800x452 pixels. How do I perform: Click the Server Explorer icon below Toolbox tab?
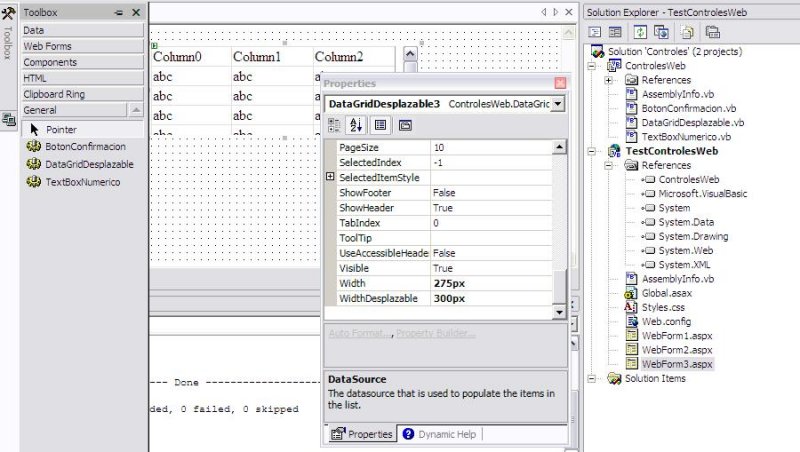(x=8, y=119)
